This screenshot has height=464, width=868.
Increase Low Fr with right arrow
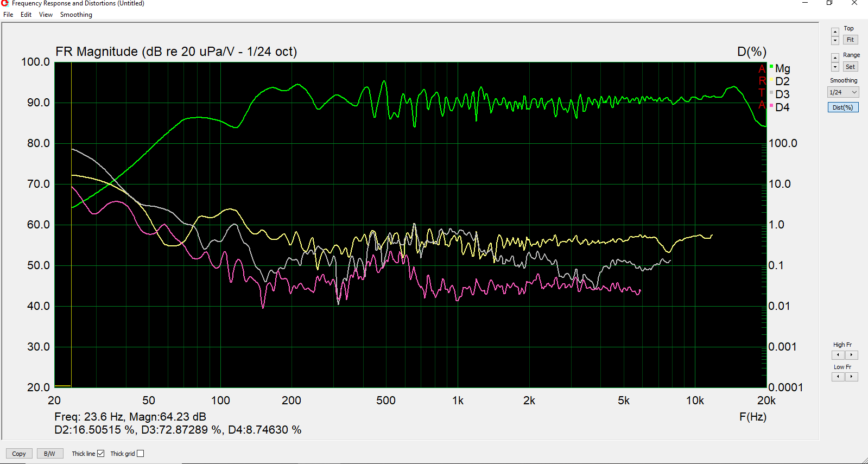click(x=851, y=377)
